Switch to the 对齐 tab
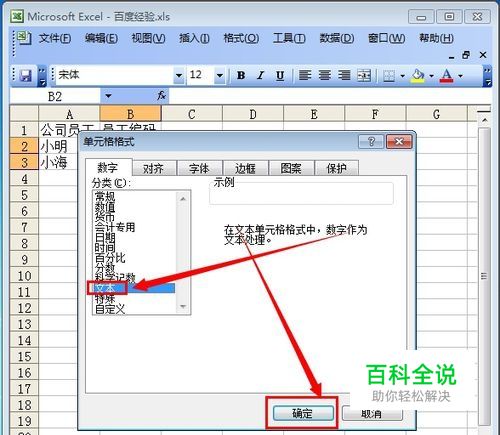The image size is (500, 435). tap(153, 168)
